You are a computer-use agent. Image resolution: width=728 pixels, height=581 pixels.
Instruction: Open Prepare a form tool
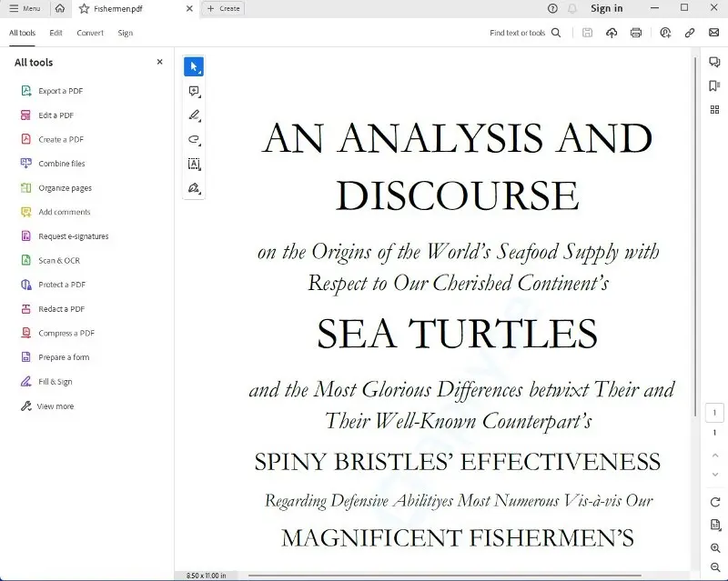coord(55,357)
